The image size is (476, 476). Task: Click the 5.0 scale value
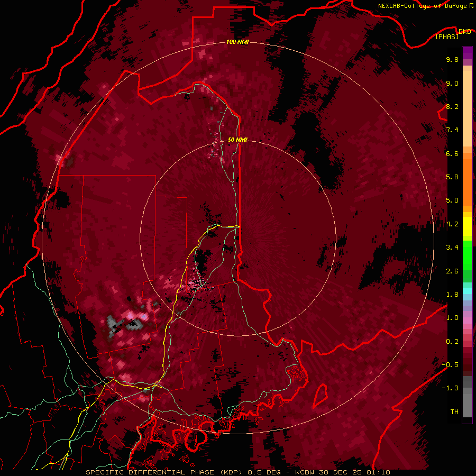(x=452, y=200)
